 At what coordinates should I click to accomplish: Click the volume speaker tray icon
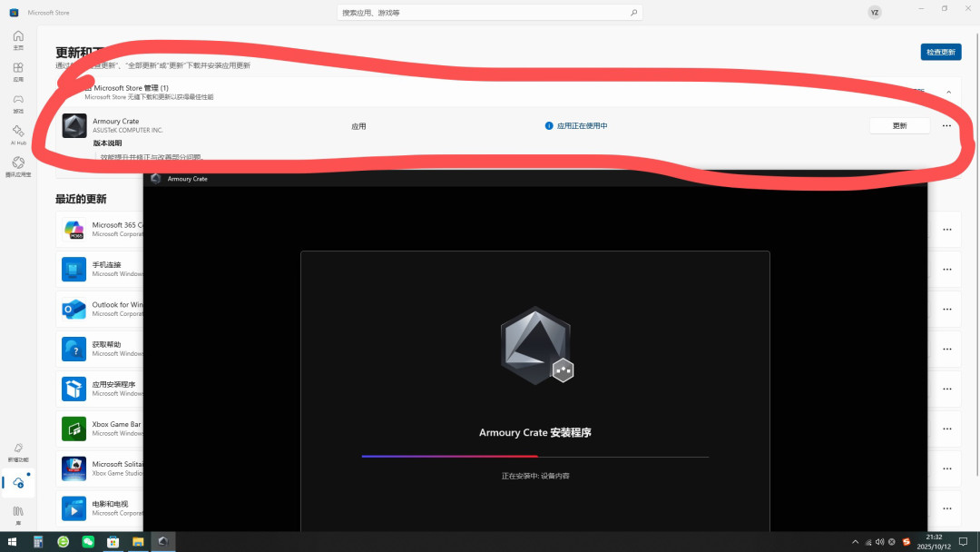tap(880, 542)
